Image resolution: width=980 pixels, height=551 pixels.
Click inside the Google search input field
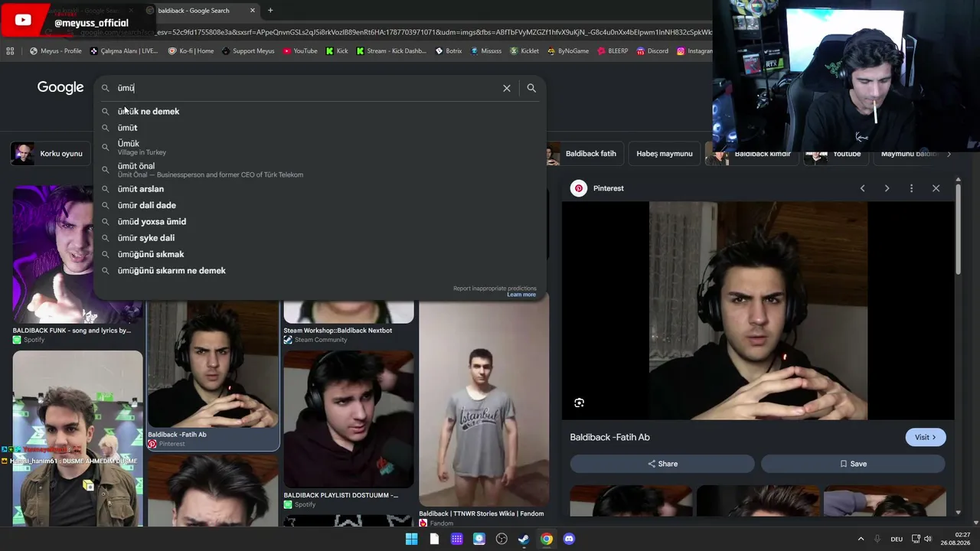pyautogui.click(x=306, y=88)
